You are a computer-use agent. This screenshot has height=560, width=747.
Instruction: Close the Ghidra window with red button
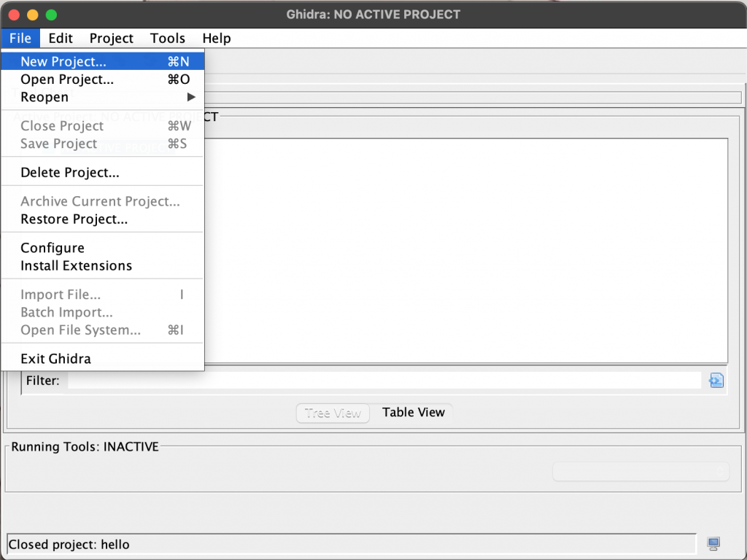tap(14, 15)
